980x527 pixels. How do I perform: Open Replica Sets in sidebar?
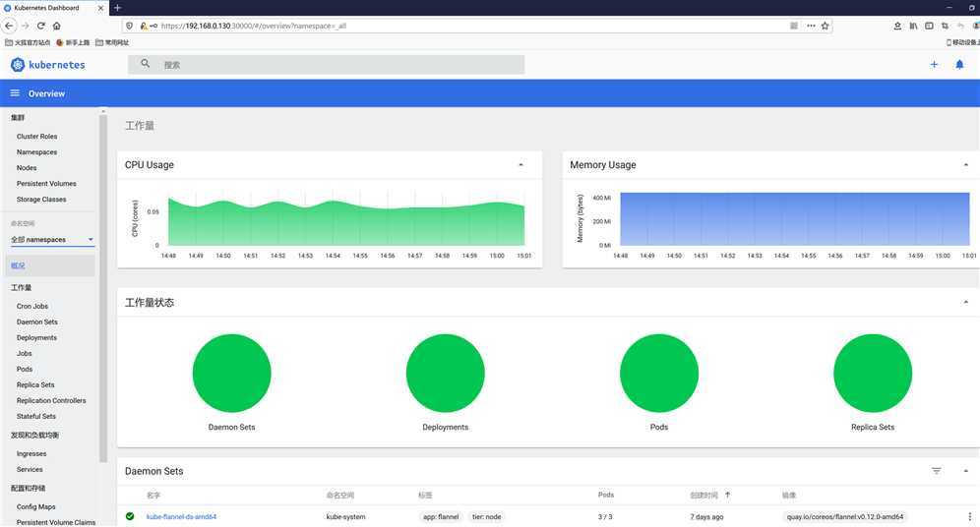tap(35, 384)
